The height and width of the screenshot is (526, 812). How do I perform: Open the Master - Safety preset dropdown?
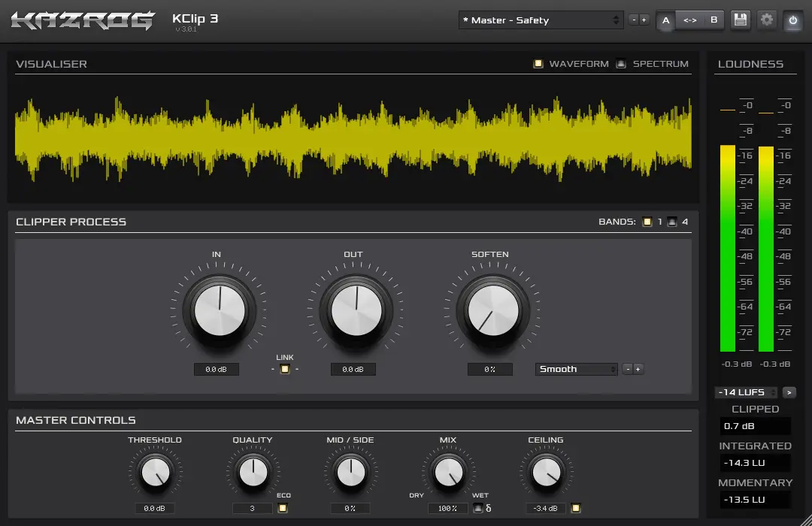pos(541,20)
